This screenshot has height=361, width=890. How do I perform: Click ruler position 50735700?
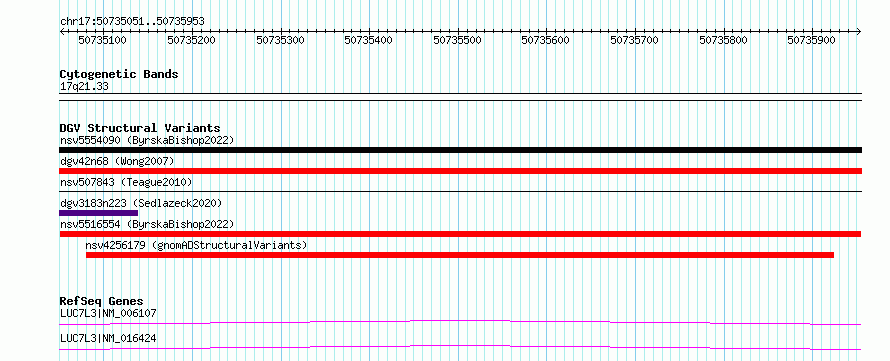click(634, 40)
